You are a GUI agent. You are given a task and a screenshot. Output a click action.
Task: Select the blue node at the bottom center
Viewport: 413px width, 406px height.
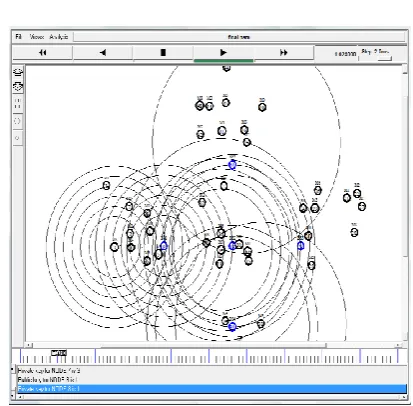pos(232,327)
